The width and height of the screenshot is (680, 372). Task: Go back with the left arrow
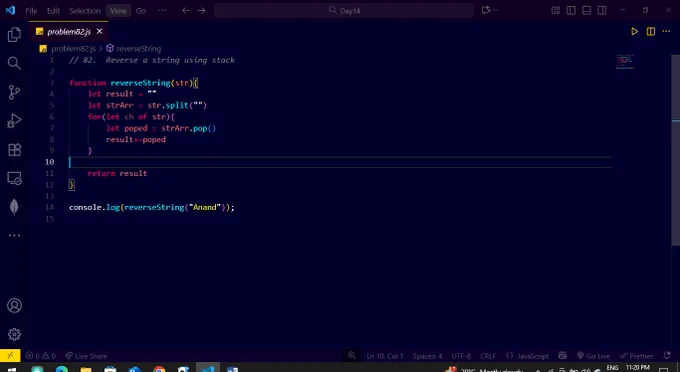click(x=186, y=10)
